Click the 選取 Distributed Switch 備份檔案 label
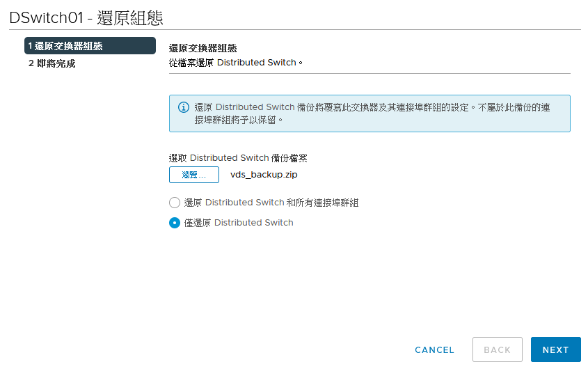 click(238, 158)
